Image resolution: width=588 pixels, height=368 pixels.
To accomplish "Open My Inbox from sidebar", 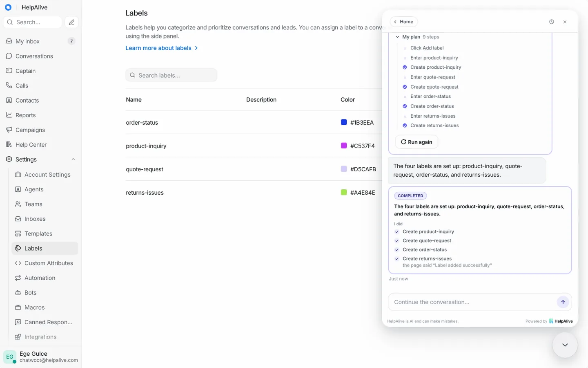I will [41, 41].
